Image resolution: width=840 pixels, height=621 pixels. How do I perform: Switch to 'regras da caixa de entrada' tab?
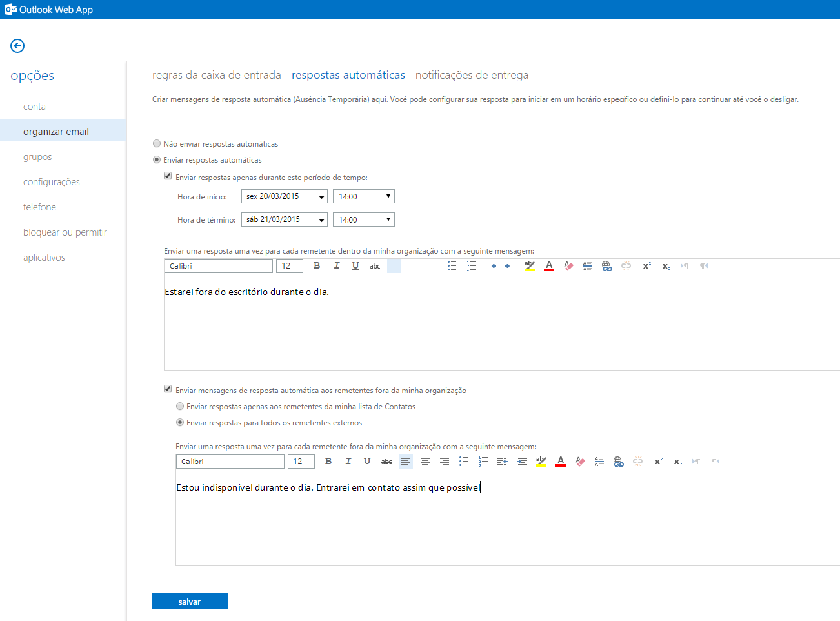[217, 75]
